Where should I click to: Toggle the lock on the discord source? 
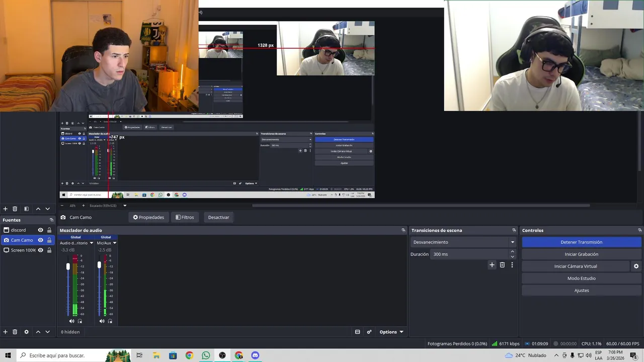coord(49,230)
